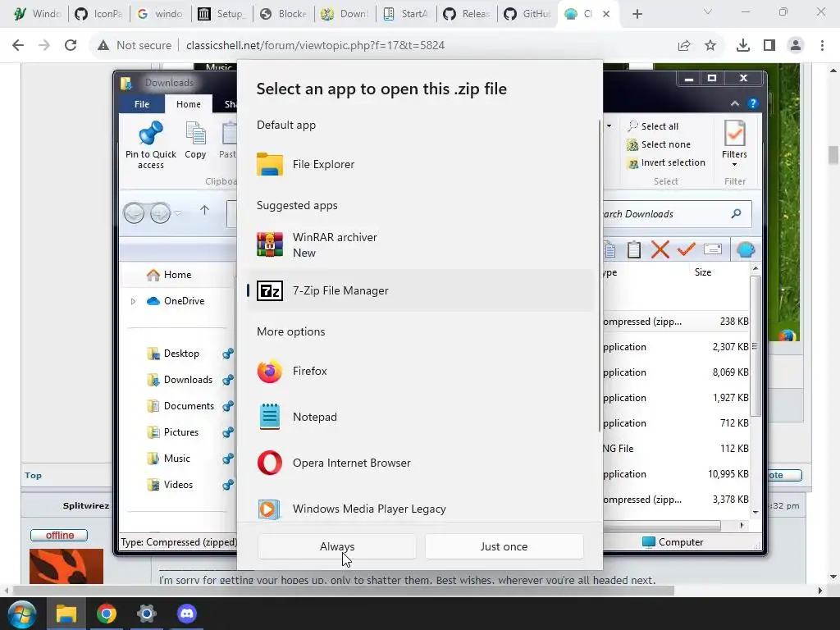The height and width of the screenshot is (630, 840).
Task: Open Documents in navigation pane
Action: point(180,406)
